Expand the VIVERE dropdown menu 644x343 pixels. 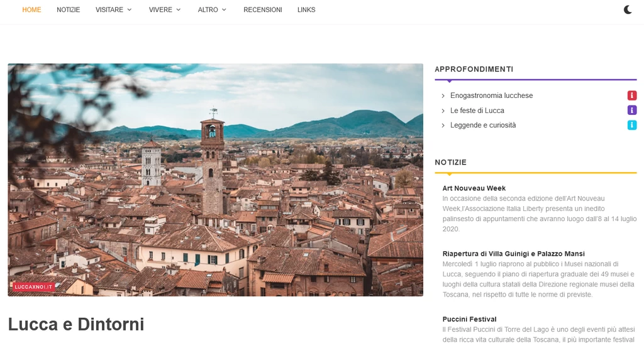[x=165, y=9]
